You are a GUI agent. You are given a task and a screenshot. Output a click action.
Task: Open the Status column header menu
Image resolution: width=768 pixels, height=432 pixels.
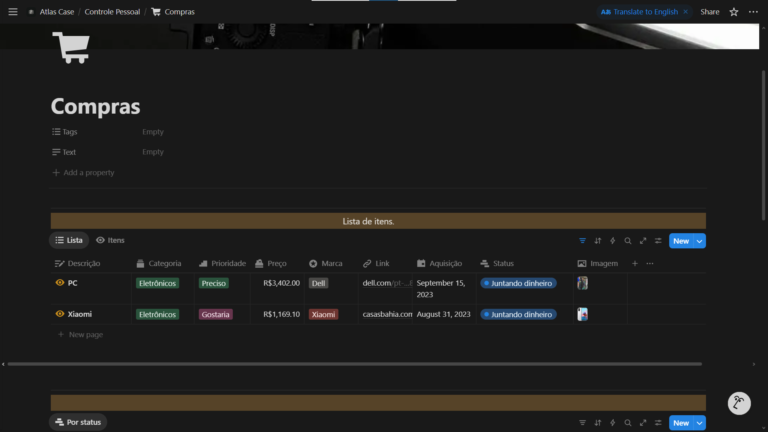503,264
